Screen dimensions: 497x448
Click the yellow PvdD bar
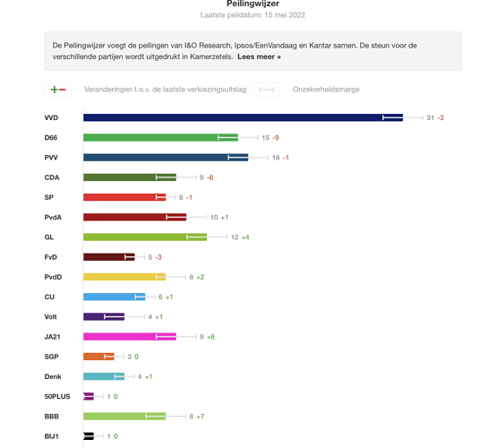click(x=124, y=277)
